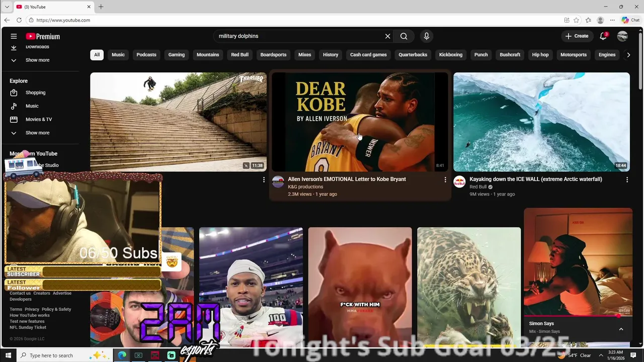Expand Show more below Downloads
Viewport: 644px width, 362px height.
click(x=37, y=60)
